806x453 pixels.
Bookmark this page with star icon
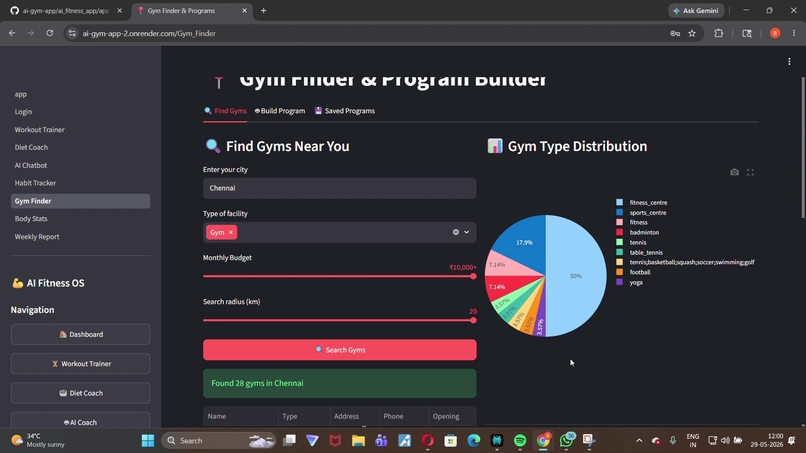tap(692, 33)
